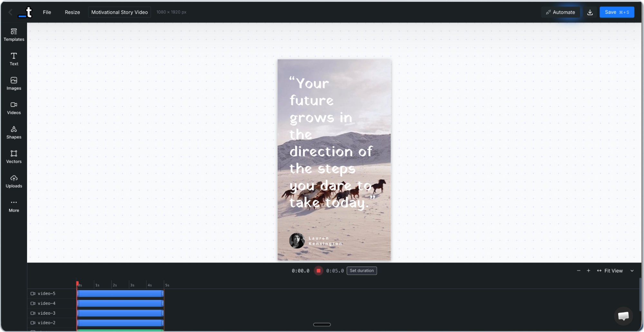Open the chat support bubble
Screen dimensions: 644x332
(x=623, y=316)
